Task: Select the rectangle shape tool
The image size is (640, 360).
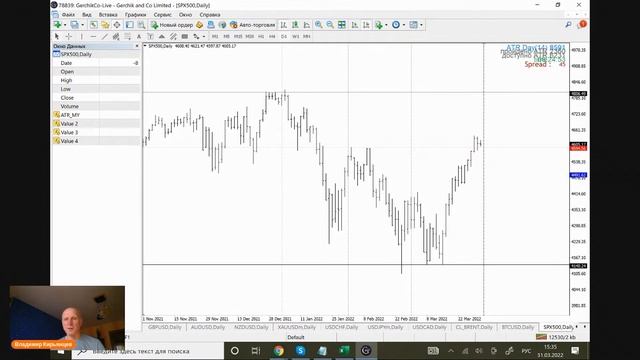Action: pos(184,36)
